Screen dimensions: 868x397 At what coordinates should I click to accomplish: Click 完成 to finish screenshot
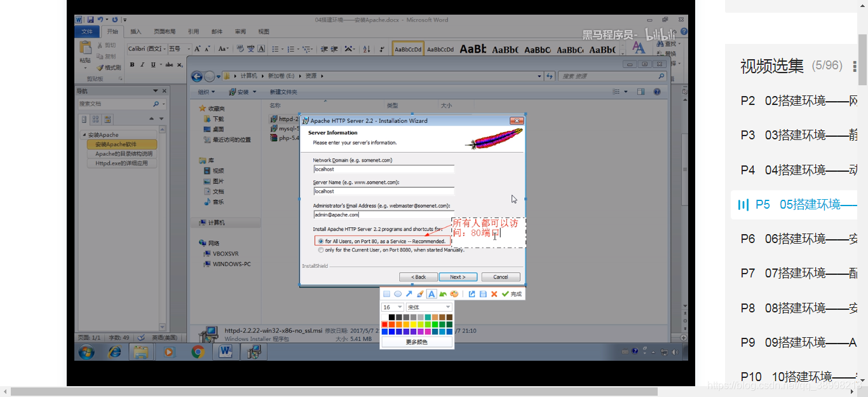point(512,294)
